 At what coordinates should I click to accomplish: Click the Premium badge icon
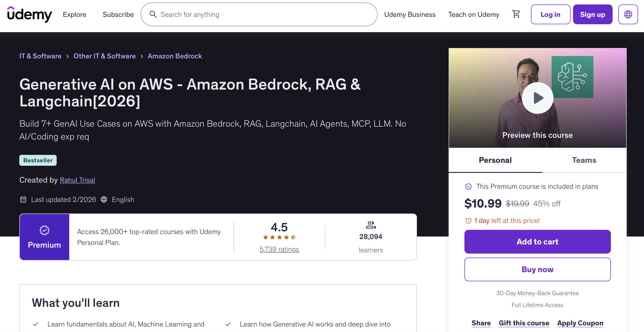click(44, 230)
